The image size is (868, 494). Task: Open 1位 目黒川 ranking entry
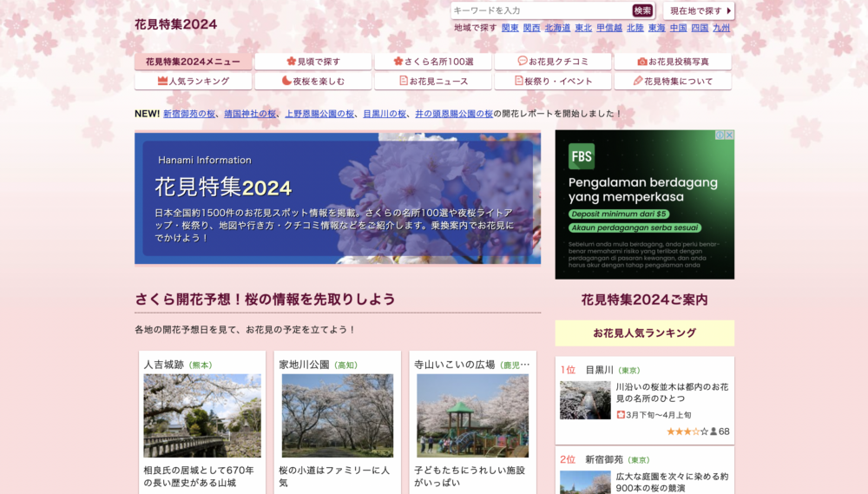(644, 400)
